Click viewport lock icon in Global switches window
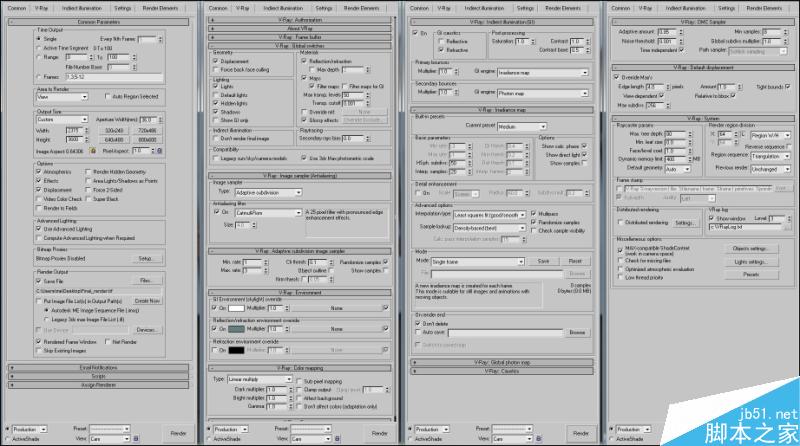This screenshot has height=446, width=800. tap(337, 439)
